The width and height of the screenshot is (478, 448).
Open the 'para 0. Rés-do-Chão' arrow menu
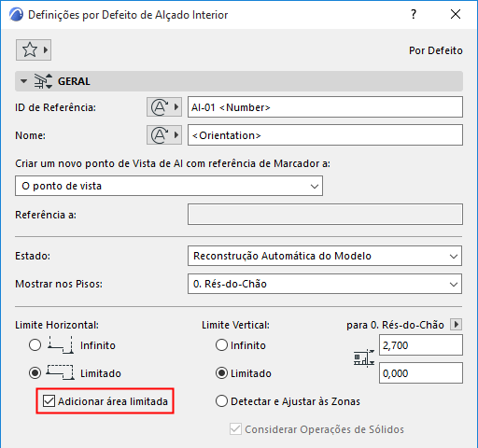(x=457, y=325)
